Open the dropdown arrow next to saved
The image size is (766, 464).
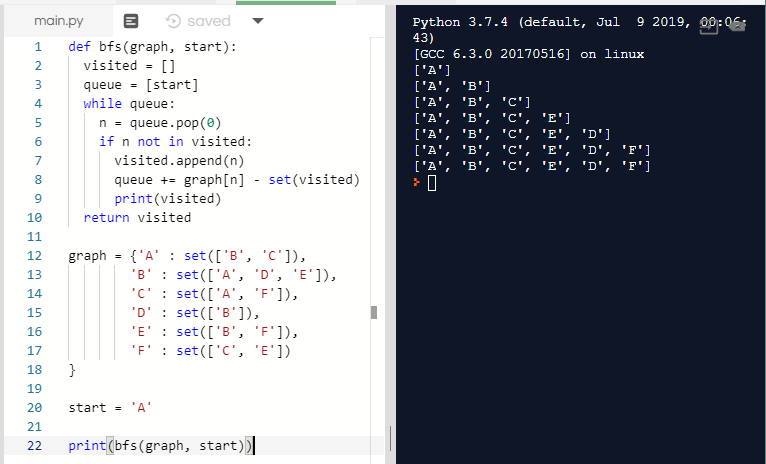tap(258, 21)
